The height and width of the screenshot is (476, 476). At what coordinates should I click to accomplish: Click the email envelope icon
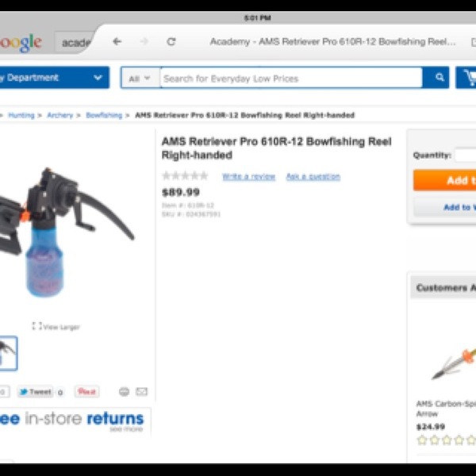141,392
